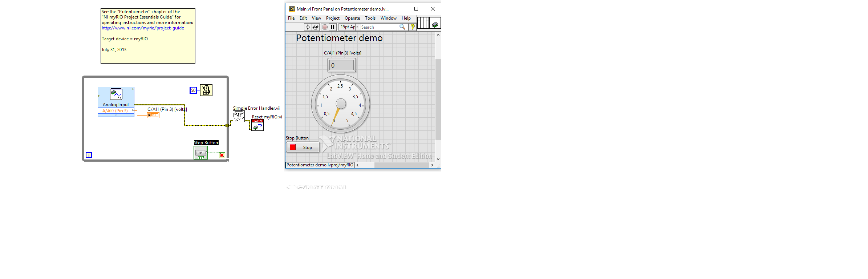The width and height of the screenshot is (868, 279).
Task: Click the loop iteration terminal i
Action: pyautogui.click(x=89, y=155)
